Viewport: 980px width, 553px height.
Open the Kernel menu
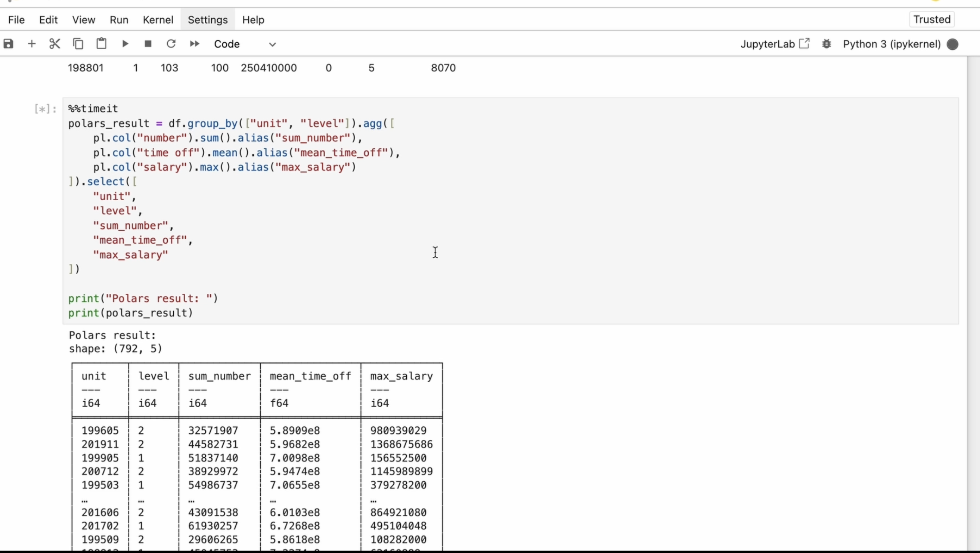click(158, 20)
